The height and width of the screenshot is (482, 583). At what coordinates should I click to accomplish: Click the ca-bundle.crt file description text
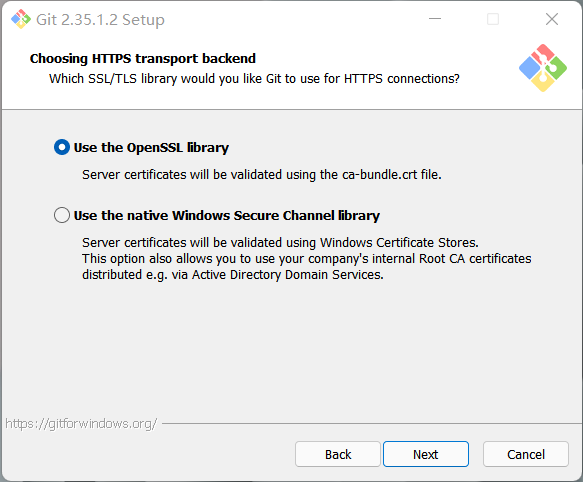[x=262, y=175]
